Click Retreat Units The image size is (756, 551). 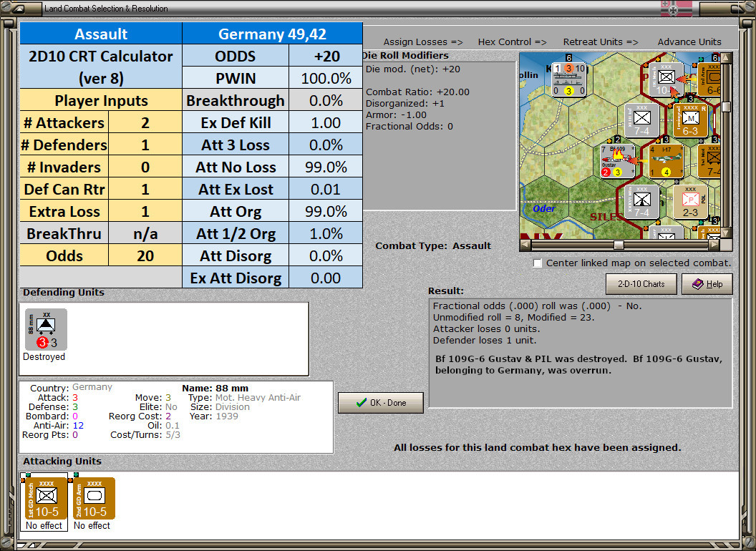tap(601, 42)
